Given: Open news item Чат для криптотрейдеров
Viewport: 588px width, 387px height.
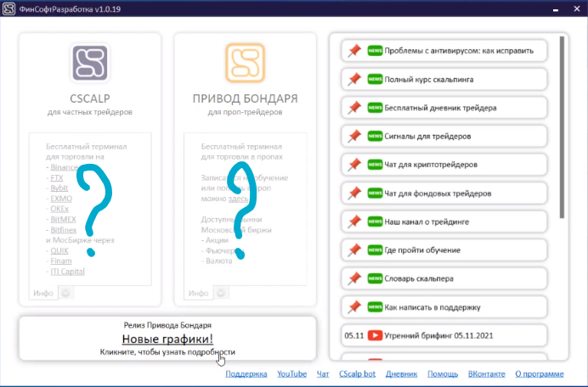Looking at the screenshot, I should [x=444, y=165].
